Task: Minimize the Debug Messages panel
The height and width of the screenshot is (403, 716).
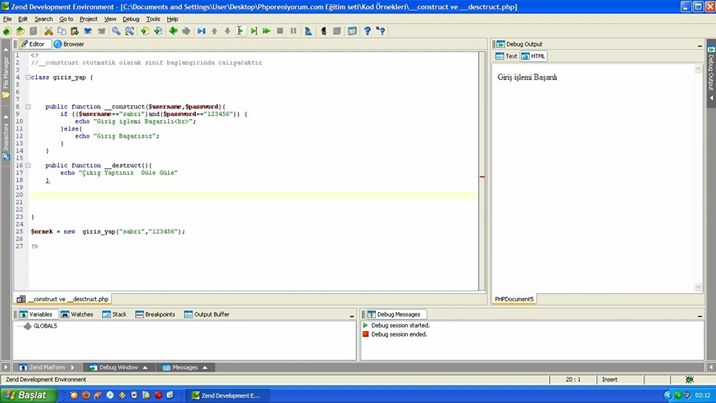Action: click(700, 316)
